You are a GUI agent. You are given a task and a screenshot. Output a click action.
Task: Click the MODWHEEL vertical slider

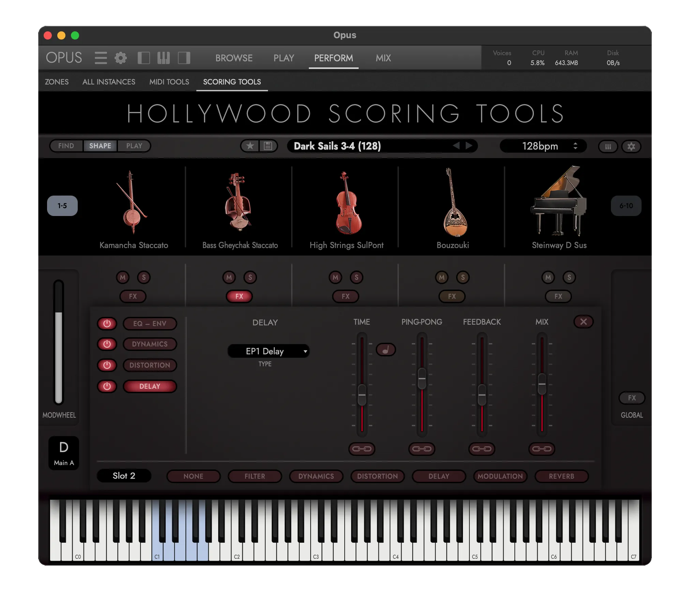[x=59, y=342]
